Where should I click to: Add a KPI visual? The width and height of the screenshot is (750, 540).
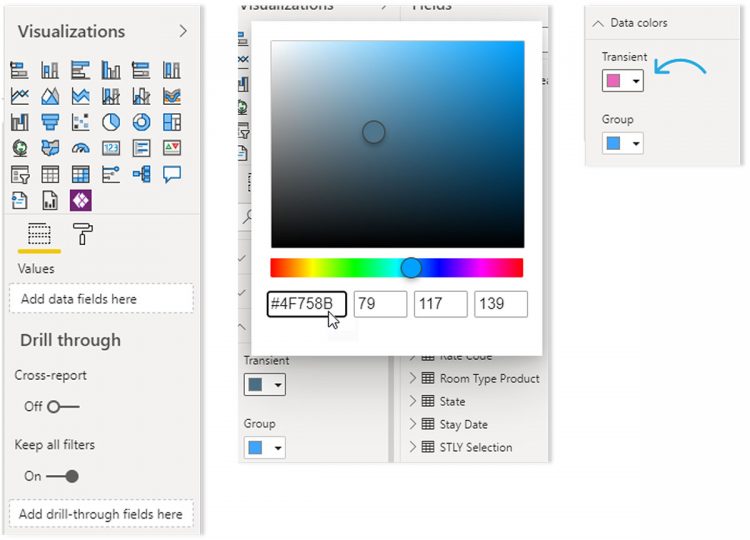click(x=172, y=148)
